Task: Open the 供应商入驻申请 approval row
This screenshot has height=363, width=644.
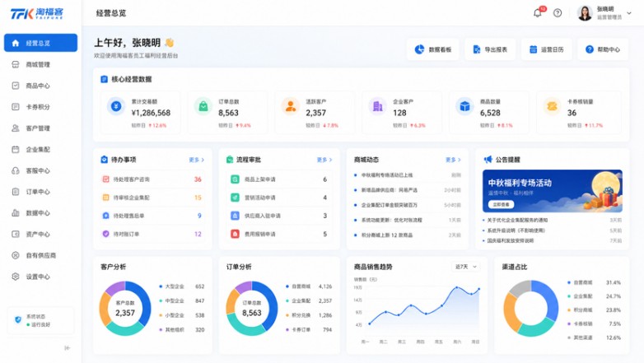Action: (x=279, y=216)
